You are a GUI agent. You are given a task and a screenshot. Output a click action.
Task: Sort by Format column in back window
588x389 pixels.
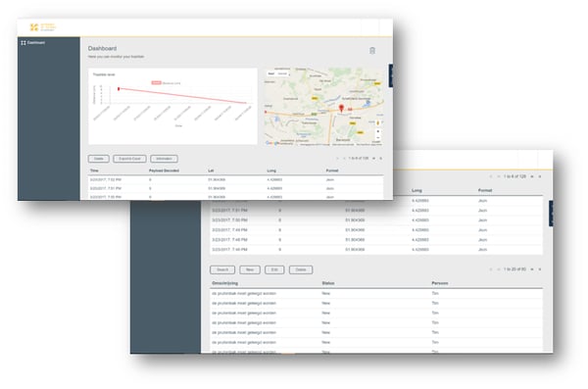point(485,190)
